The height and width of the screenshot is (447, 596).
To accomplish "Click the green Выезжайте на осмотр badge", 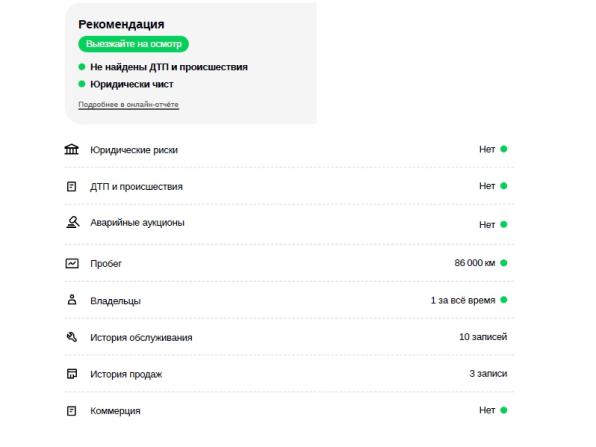I will point(133,44).
